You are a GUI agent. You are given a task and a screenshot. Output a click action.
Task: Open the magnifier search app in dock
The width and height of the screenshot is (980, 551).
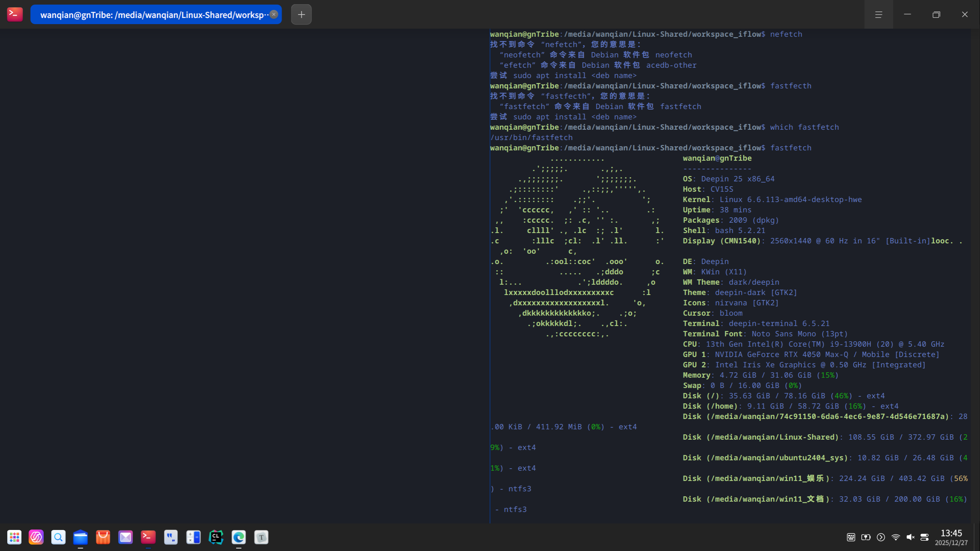coord(58,537)
